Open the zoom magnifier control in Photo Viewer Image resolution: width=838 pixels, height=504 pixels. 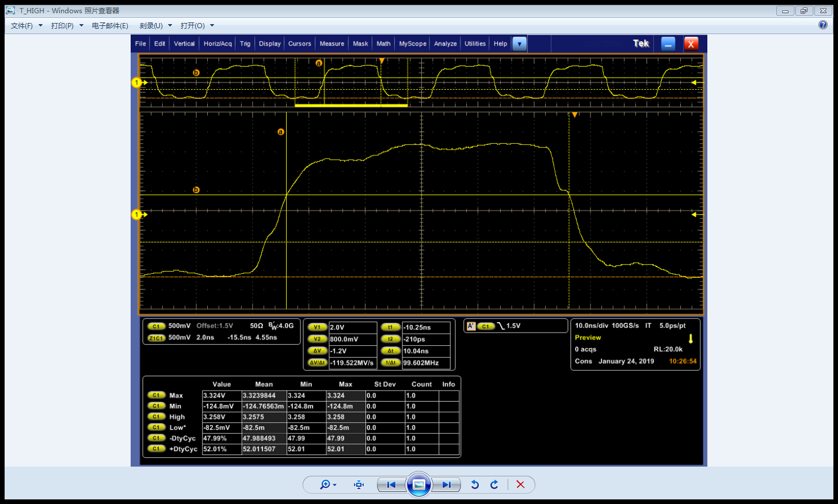point(328,485)
